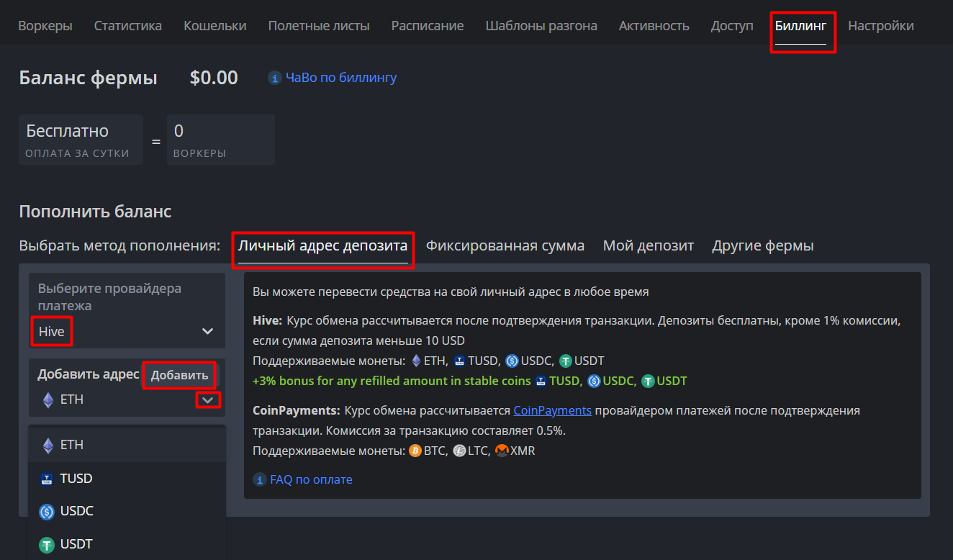Choose USDC from the dropdown list
Image resolution: width=953 pixels, height=560 pixels.
127,511
